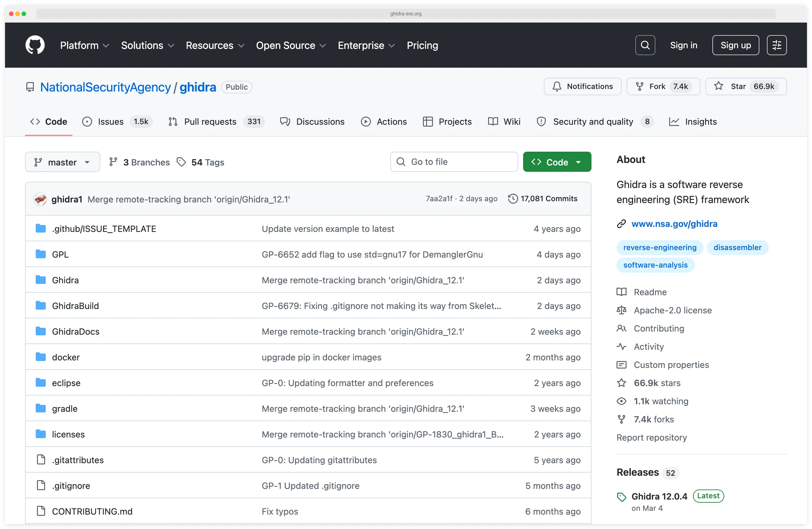This screenshot has width=812, height=529.
Task: Click the tag icon beside 54 Tags
Action: (x=181, y=162)
